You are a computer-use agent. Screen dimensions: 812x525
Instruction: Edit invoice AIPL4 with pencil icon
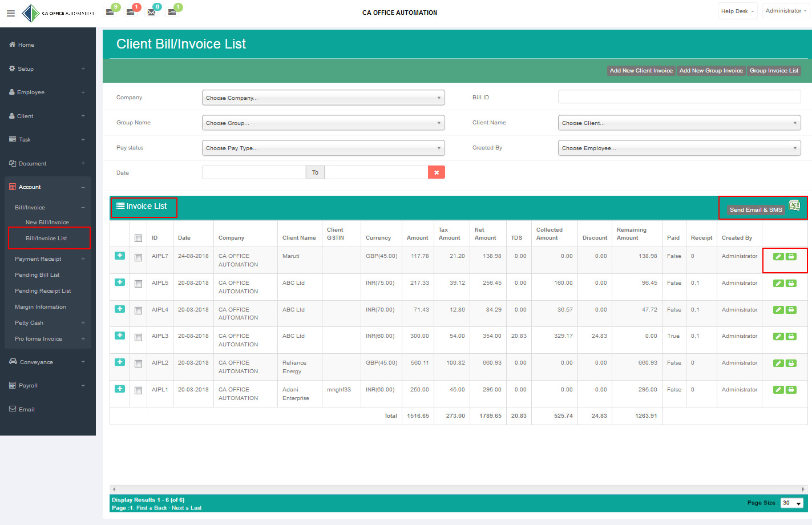click(778, 310)
